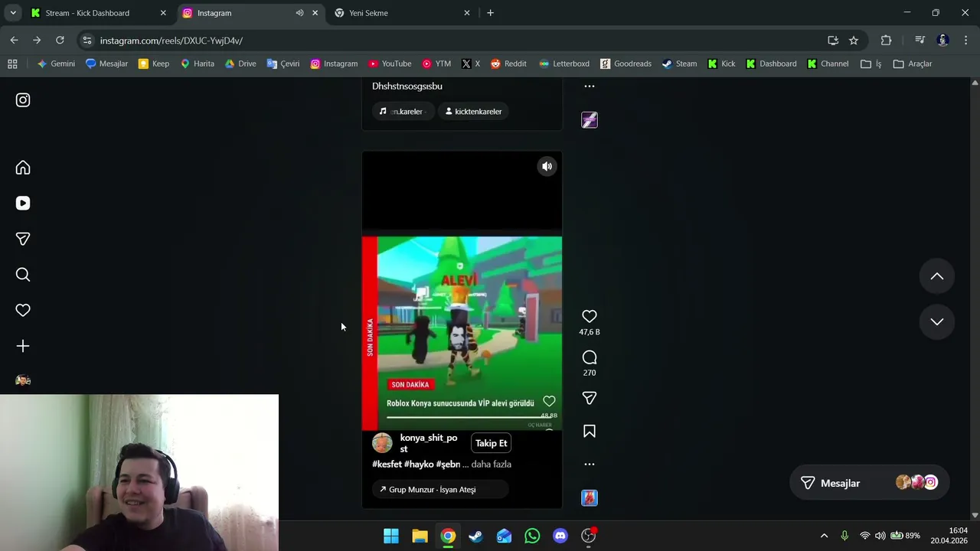The height and width of the screenshot is (551, 980).
Task: Open more options on the previous reel
Action: click(590, 86)
